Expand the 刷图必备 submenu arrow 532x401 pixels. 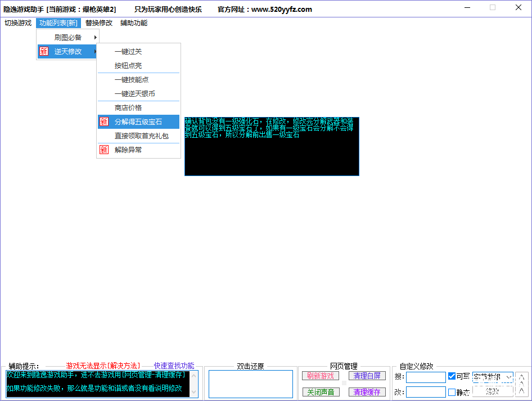pyautogui.click(x=96, y=38)
